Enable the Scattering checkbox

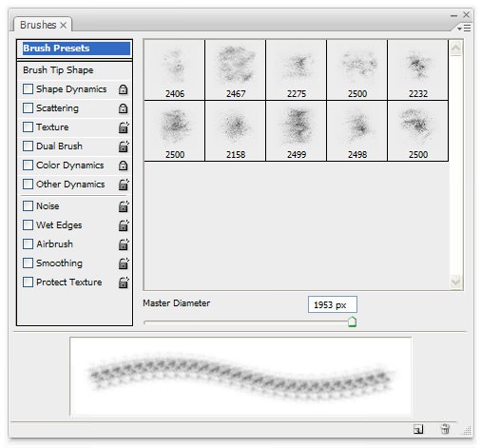[28, 108]
